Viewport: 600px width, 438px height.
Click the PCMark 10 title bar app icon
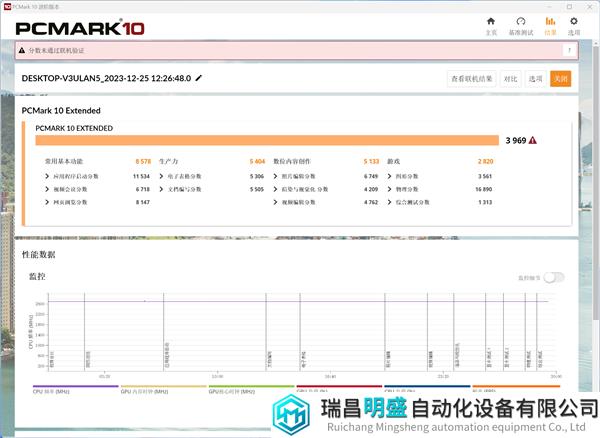tap(7, 7)
